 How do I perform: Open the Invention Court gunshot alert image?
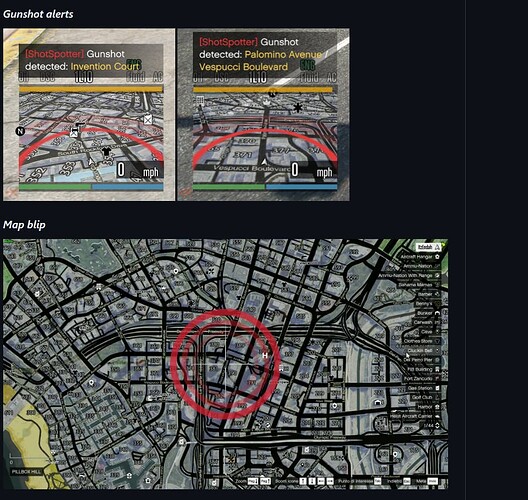click(89, 114)
